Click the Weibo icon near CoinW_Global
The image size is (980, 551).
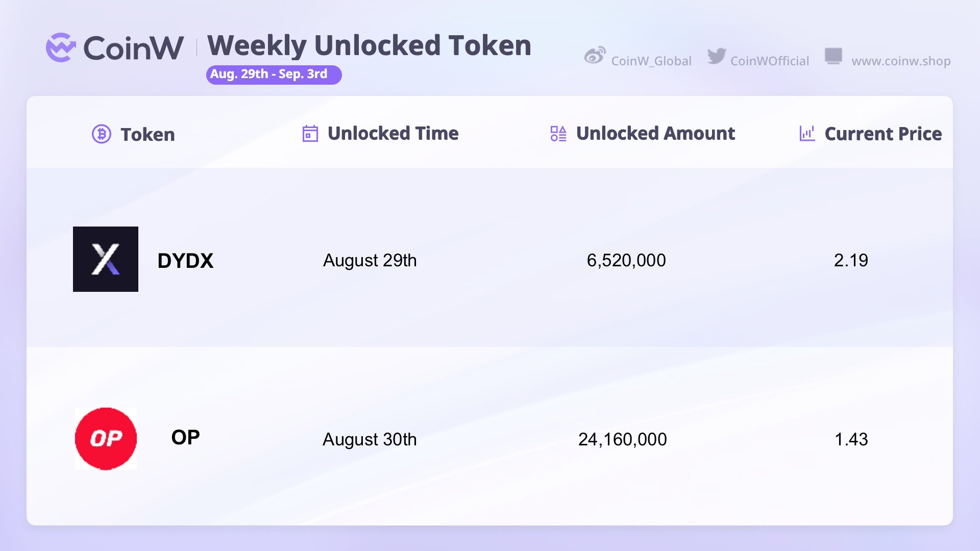595,55
